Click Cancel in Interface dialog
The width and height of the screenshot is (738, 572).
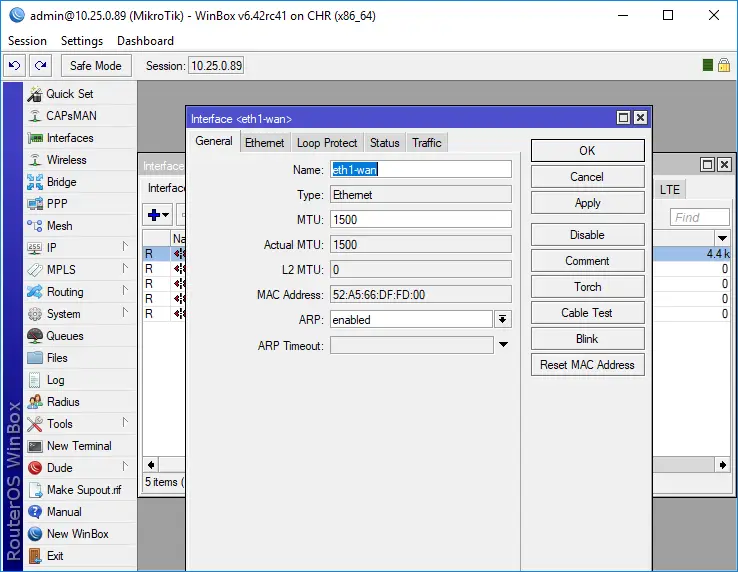[587, 177]
